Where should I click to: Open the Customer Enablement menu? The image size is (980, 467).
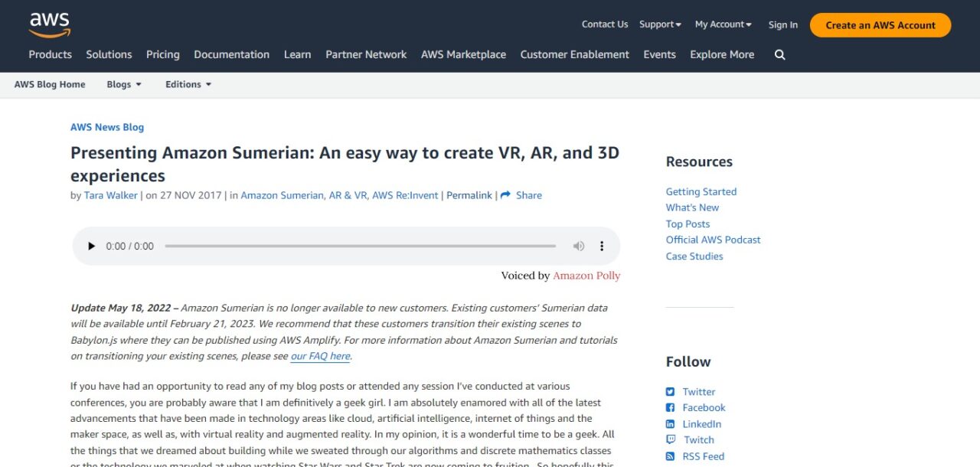point(575,54)
